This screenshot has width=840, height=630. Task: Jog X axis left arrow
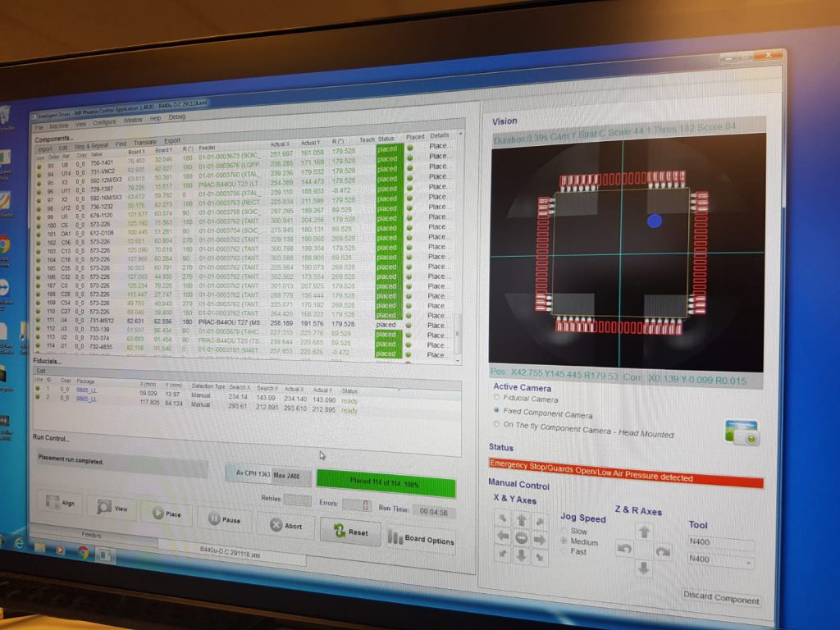[503, 536]
